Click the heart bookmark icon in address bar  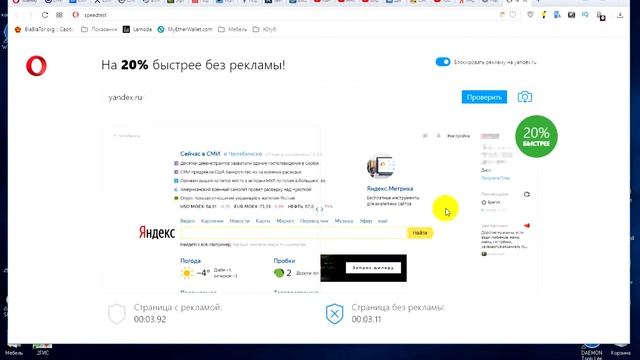click(x=513, y=15)
